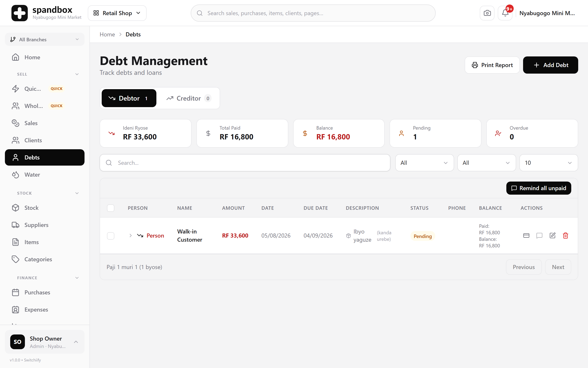The image size is (588, 368).
Task: Focus the global search sales field
Action: click(313, 13)
